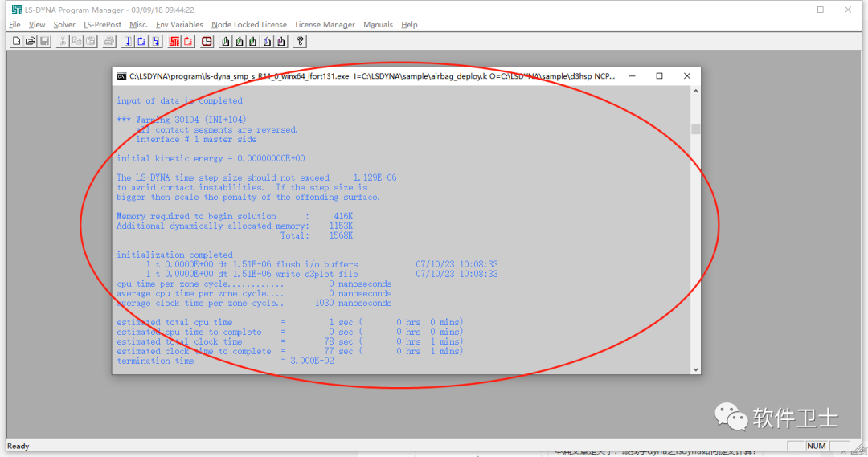This screenshot has width=868, height=457.
Task: Click the middle blue arrow toolbar icon
Action: click(x=141, y=42)
